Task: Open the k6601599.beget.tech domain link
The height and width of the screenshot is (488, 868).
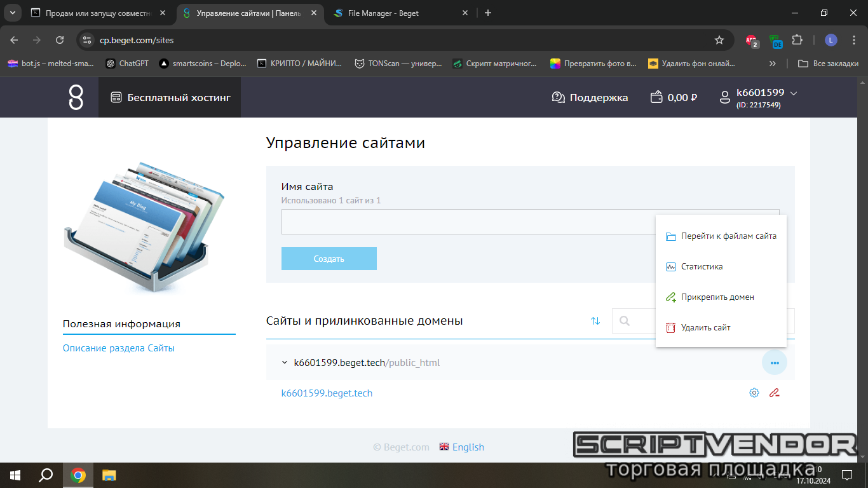Action: pyautogui.click(x=327, y=393)
